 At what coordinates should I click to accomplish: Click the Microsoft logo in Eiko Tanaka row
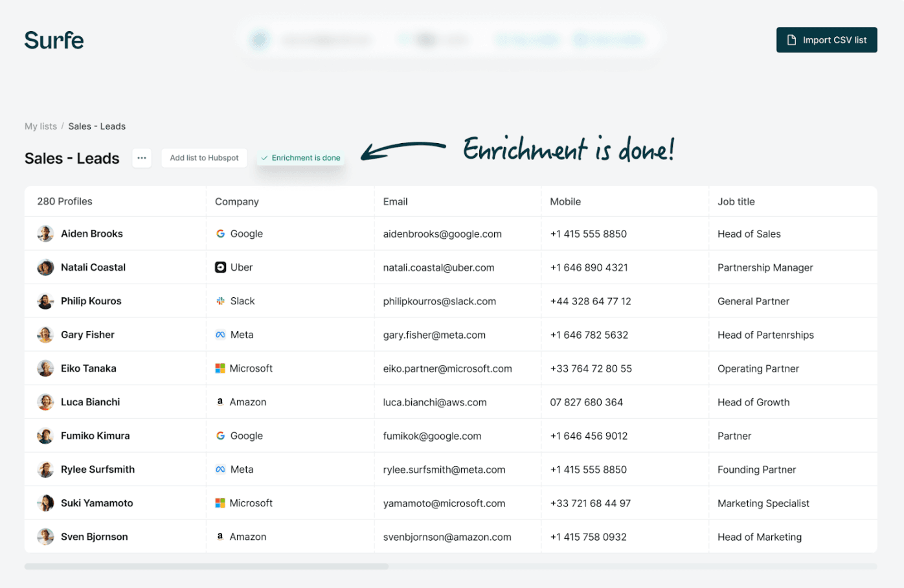coord(220,368)
